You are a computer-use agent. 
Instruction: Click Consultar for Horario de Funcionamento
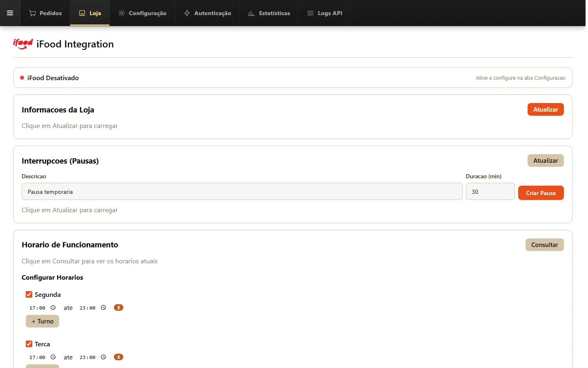click(545, 245)
